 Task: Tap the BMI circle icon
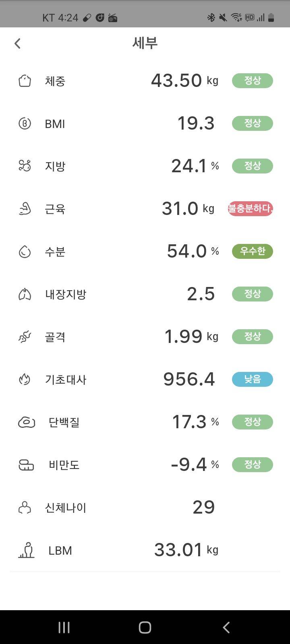coord(25,124)
